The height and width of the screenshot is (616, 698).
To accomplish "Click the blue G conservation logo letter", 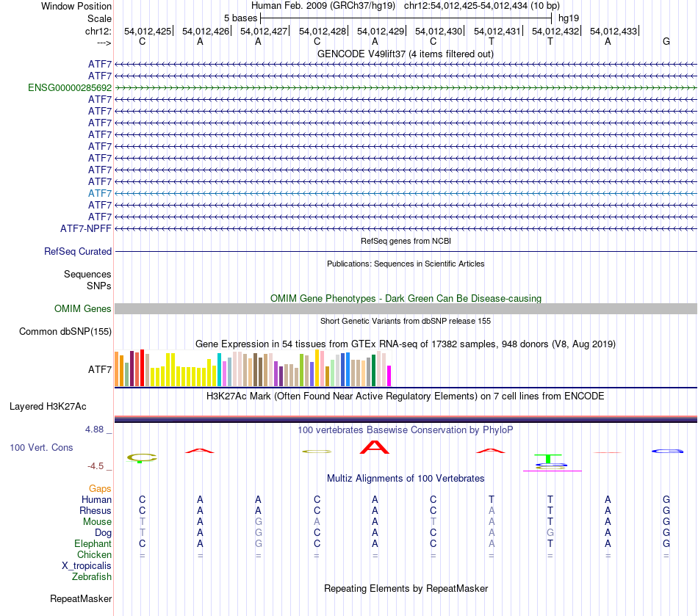I will click(x=667, y=451).
